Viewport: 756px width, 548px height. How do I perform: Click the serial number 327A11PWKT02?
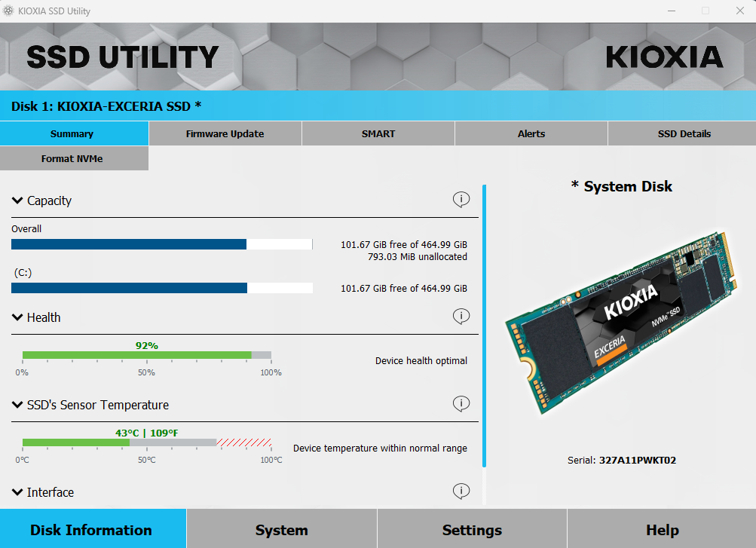point(638,461)
